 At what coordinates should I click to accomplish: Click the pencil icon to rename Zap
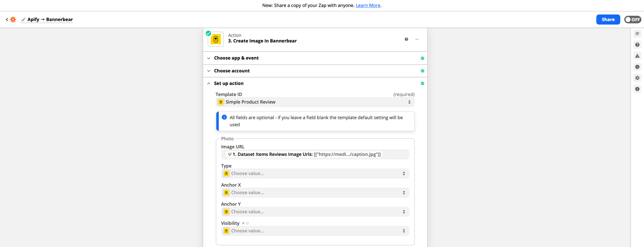click(23, 20)
